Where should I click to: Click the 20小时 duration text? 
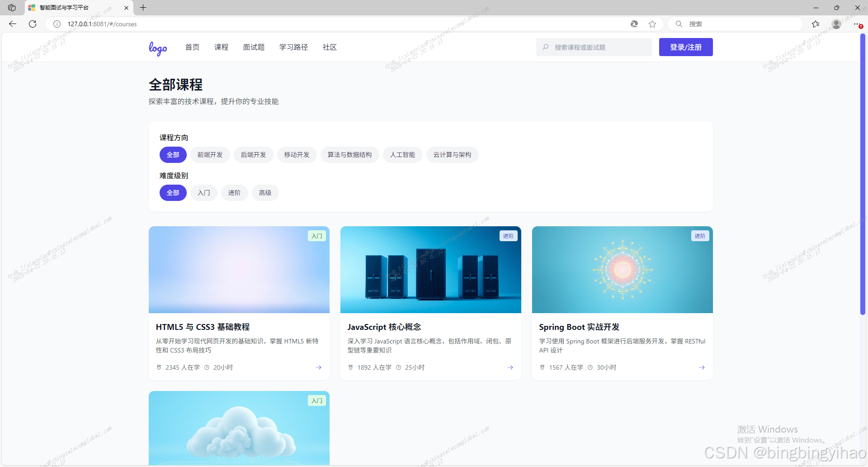[223, 367]
